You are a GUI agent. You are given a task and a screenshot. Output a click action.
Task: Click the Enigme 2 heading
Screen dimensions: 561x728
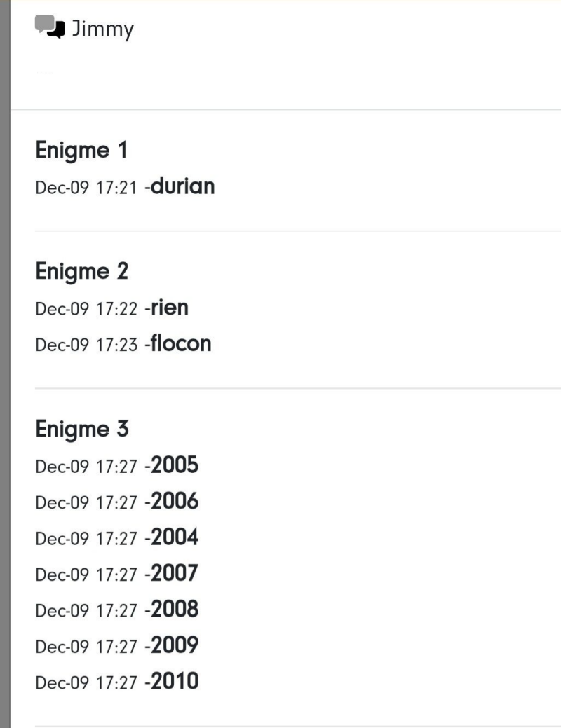point(82,271)
